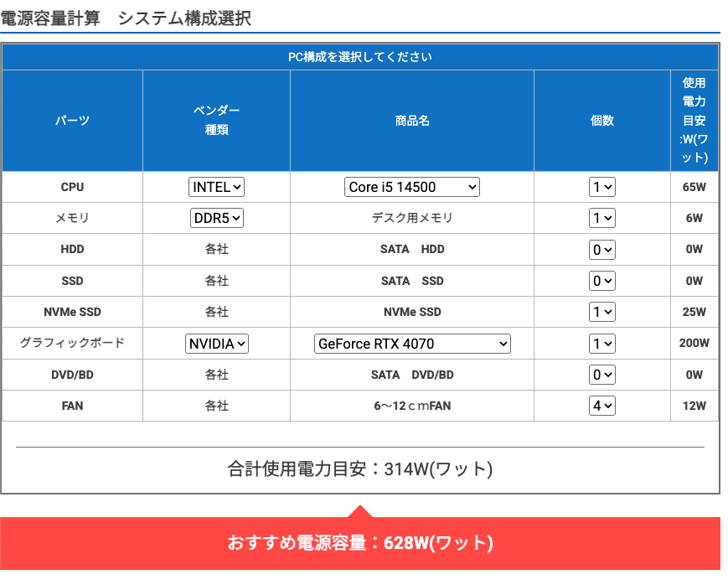Open the DDR5 memory type dropdown
The width and height of the screenshot is (728, 580).
[x=216, y=218]
